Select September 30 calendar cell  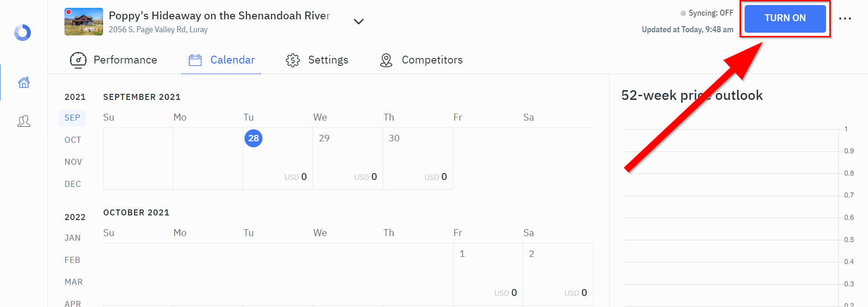pos(418,158)
